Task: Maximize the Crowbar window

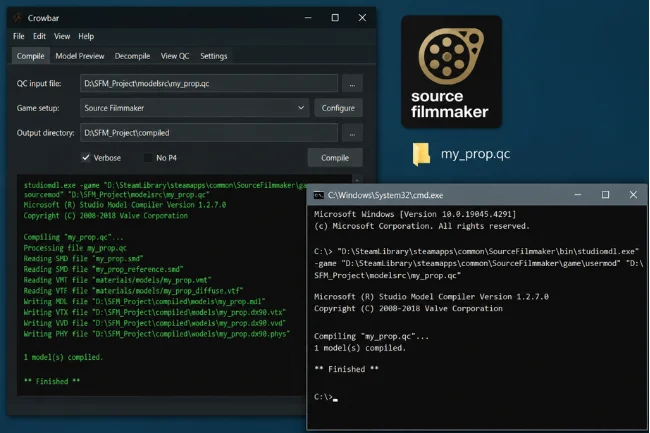Action: tap(335, 18)
